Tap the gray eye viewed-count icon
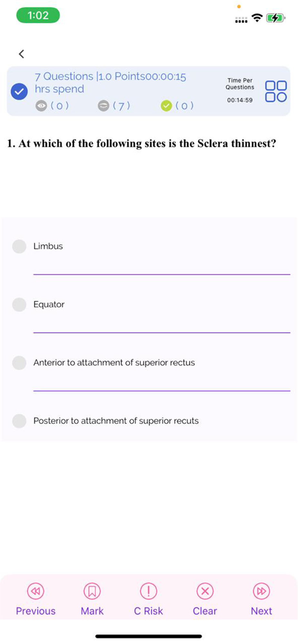This screenshot has height=644, width=298. click(41, 106)
